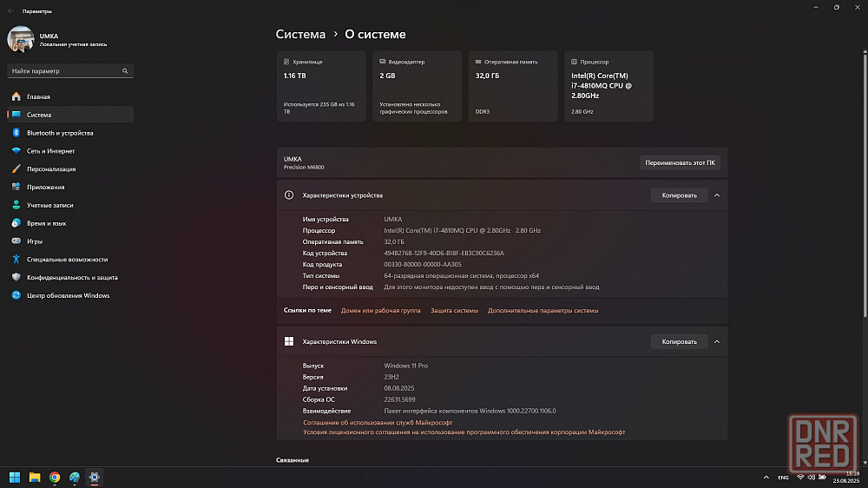
Task: Click the version value 23H2
Action: coord(391,377)
